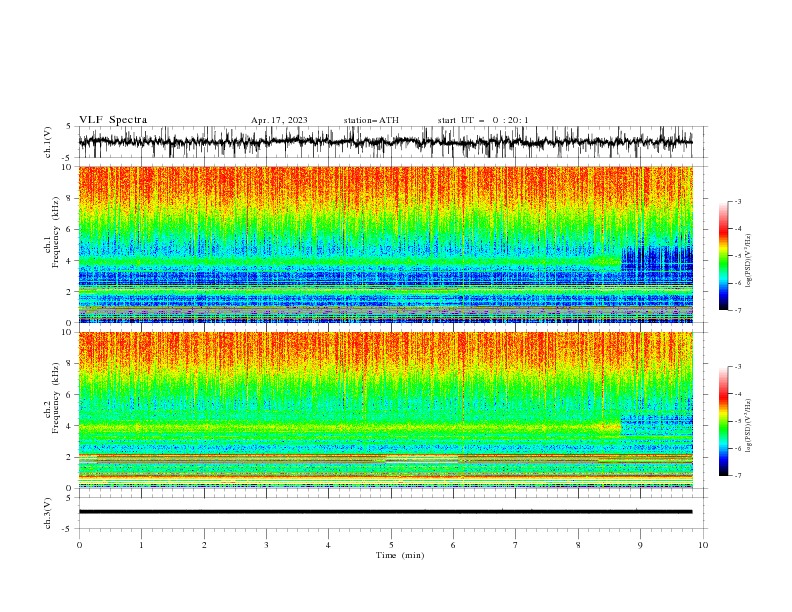This screenshot has height=612, width=792.
Task: Click the upper PSD color scale bar
Action: pyautogui.click(x=724, y=256)
